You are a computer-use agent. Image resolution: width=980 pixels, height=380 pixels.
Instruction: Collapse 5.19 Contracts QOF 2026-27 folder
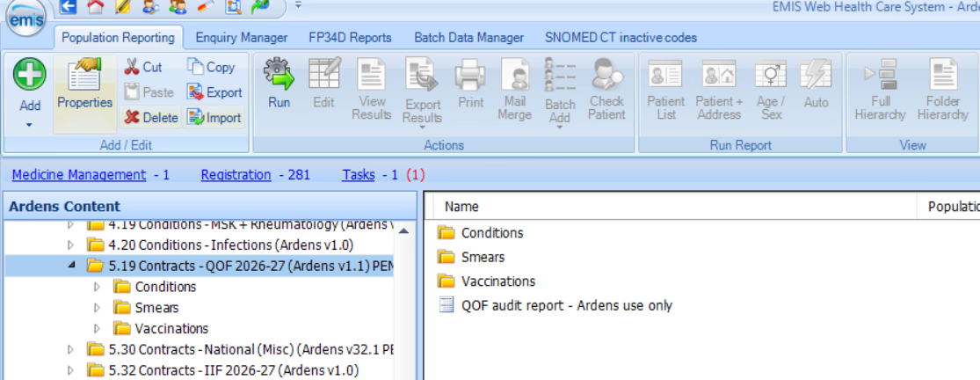pos(70,265)
